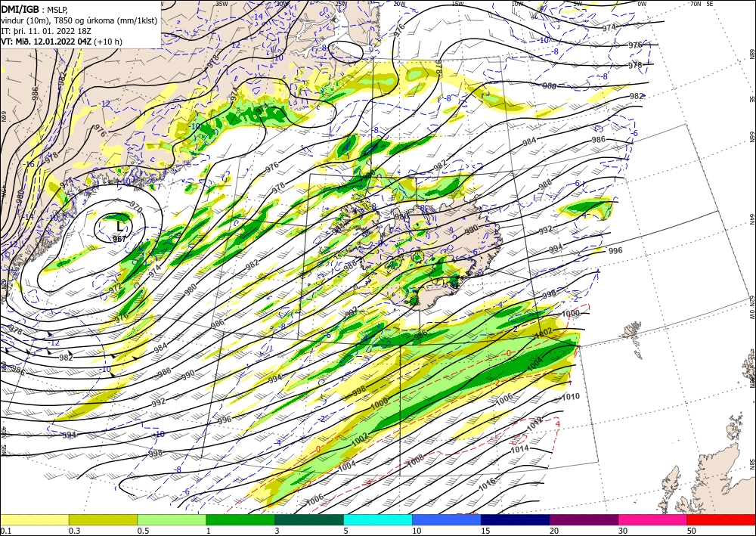The width and height of the screenshot is (756, 536).
Task: Click the '10W' longitude label
Action: click(x=517, y=4)
